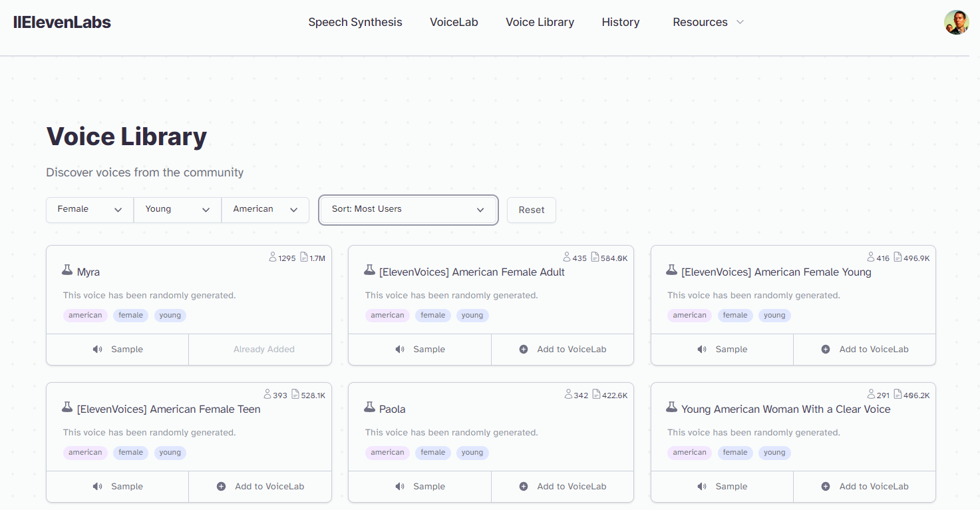This screenshot has height=510, width=980.
Task: Open the Female gender filter dropdown
Action: click(x=89, y=210)
